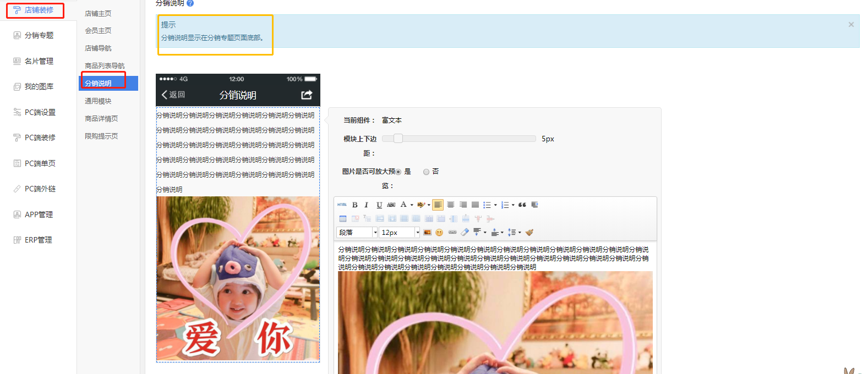Viewport: 868px width, 374px height.
Task: Expand the font color dropdown arrow
Action: (x=412, y=205)
